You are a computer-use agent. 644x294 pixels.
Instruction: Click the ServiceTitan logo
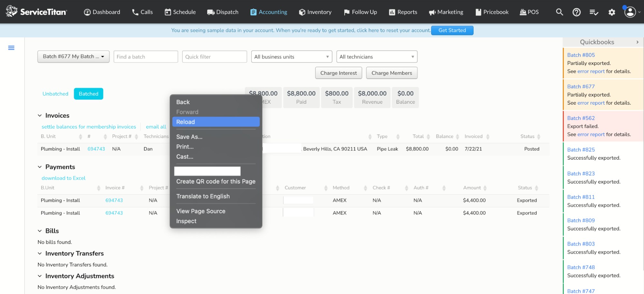36,12
